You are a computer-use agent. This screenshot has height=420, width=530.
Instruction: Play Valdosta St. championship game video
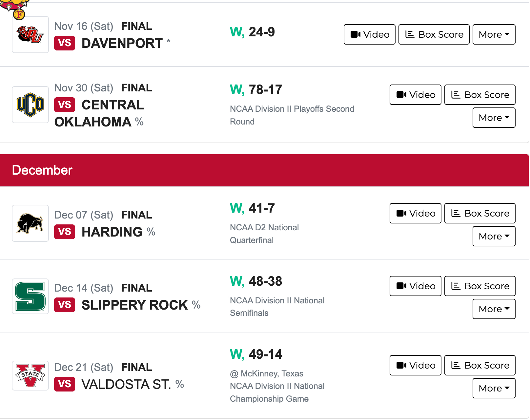click(415, 365)
